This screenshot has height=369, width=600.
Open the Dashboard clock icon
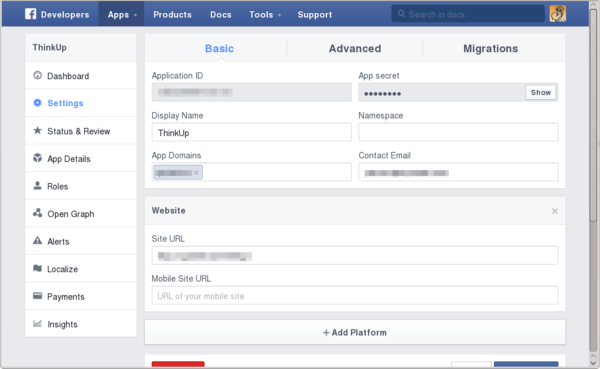coord(38,75)
